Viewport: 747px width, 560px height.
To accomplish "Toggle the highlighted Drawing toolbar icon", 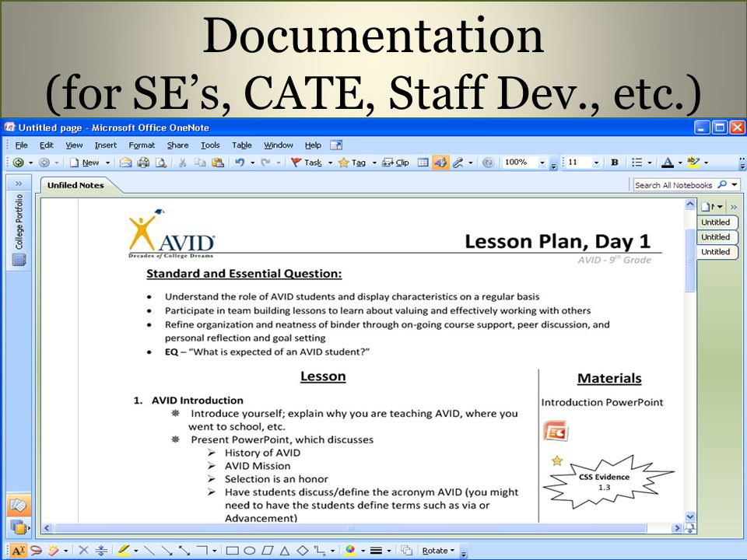I will 440,163.
